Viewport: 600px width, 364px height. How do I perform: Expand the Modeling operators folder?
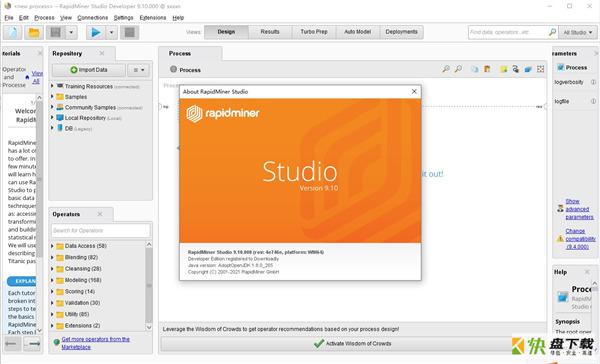point(52,280)
